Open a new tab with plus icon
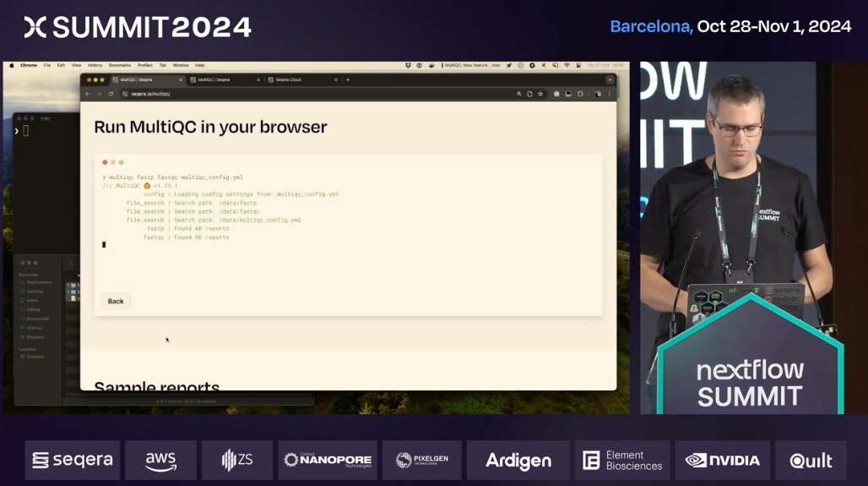 coord(348,79)
